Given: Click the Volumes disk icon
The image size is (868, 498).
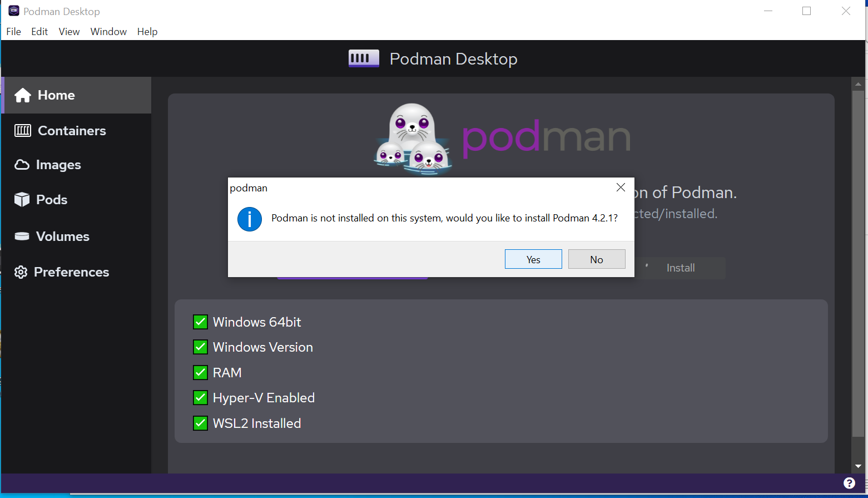Looking at the screenshot, I should click(22, 236).
